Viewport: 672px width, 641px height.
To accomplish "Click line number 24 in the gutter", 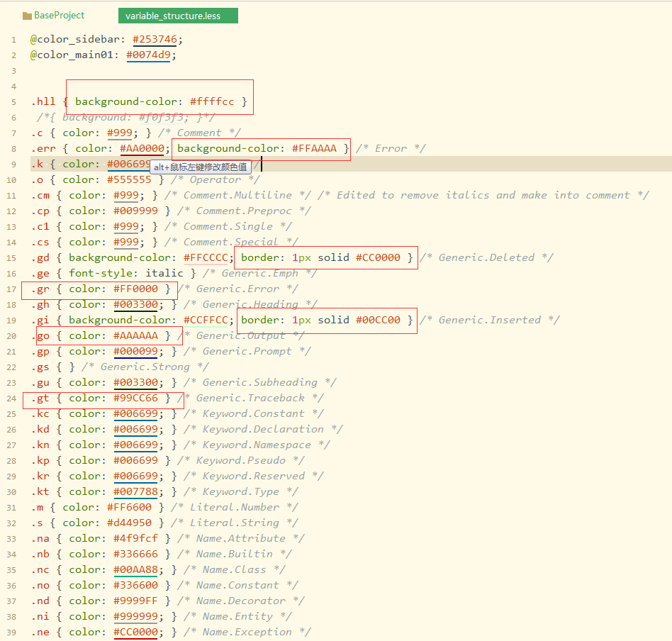I will (x=11, y=398).
